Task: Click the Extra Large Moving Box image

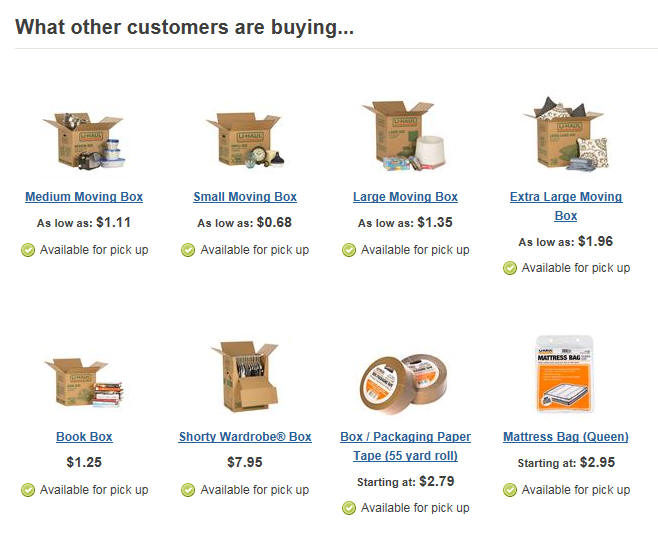Action: pyautogui.click(x=566, y=133)
